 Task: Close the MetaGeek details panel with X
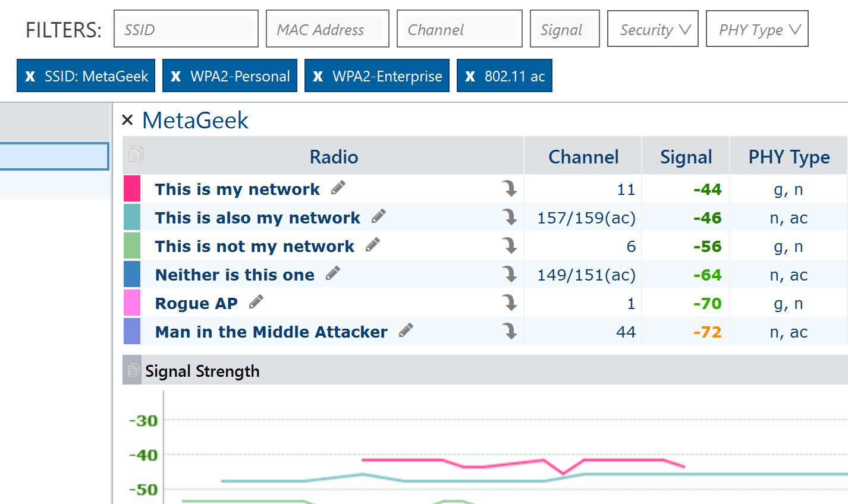[x=127, y=120]
